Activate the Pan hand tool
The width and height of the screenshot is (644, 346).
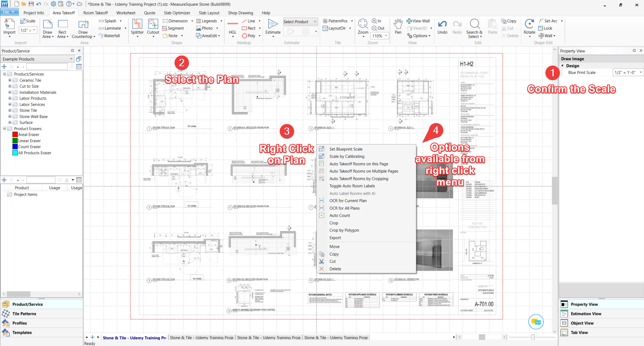click(398, 26)
